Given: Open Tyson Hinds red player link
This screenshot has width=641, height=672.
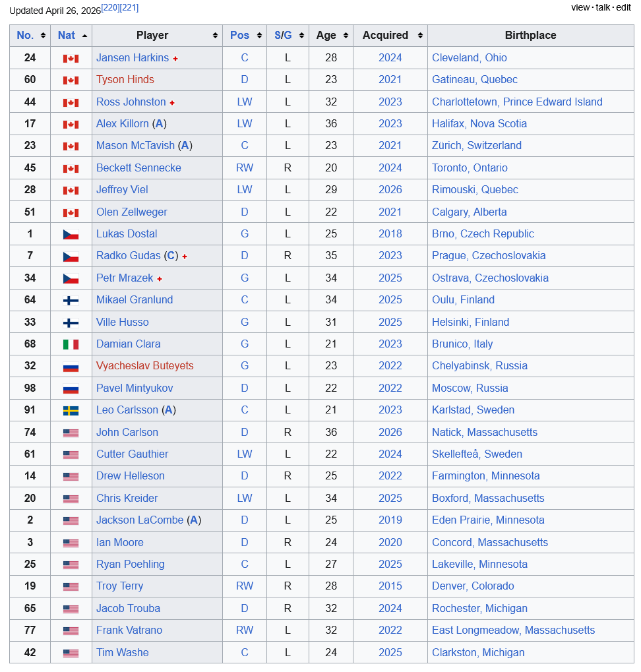Looking at the screenshot, I should pyautogui.click(x=125, y=79).
